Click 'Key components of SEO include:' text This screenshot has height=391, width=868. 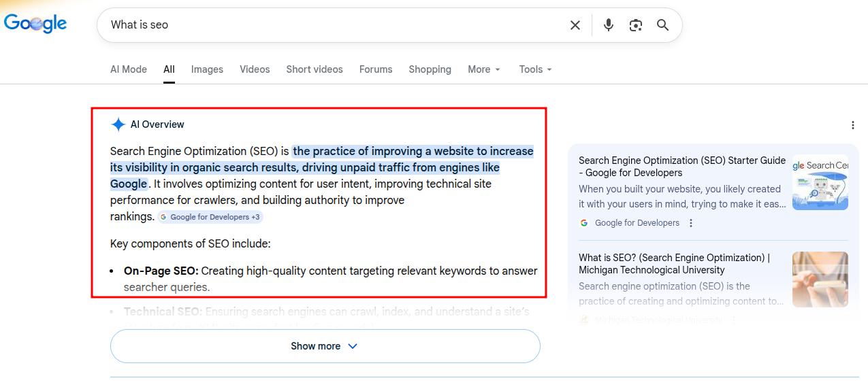[191, 244]
